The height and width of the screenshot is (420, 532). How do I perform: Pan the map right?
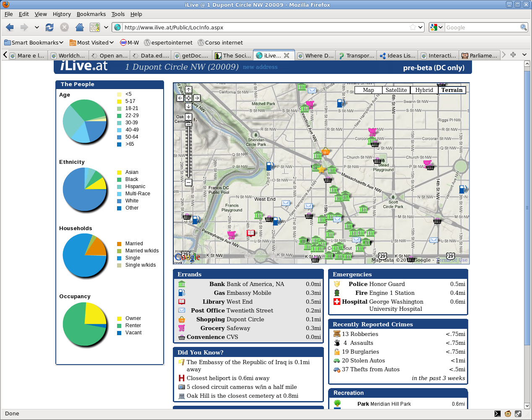[197, 98]
